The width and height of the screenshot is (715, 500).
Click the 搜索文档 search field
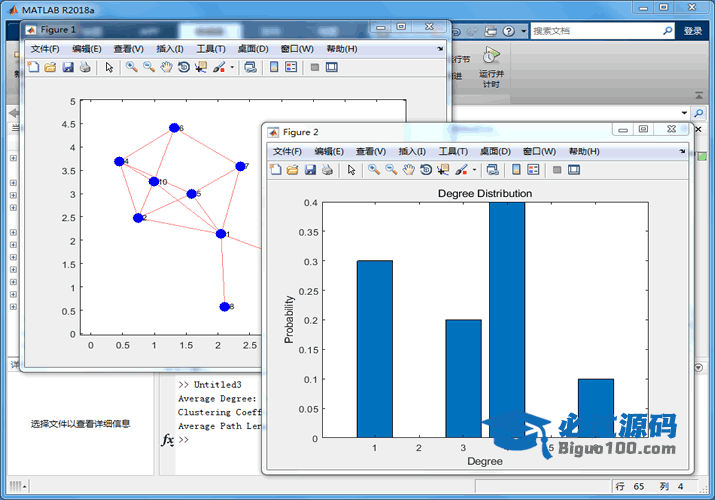(x=595, y=31)
